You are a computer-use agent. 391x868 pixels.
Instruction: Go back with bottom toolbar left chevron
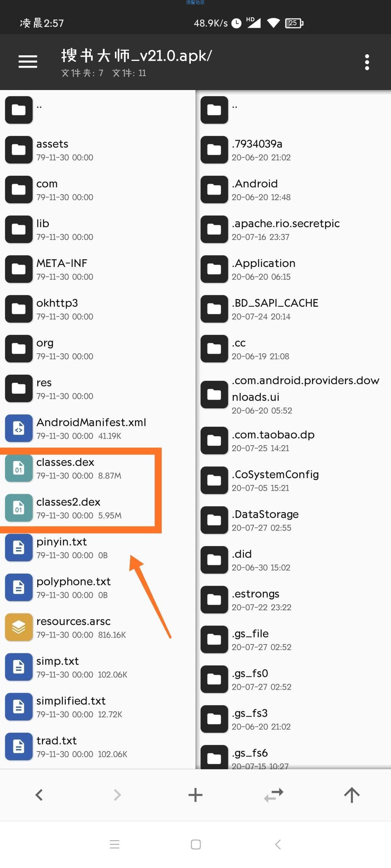[39, 795]
